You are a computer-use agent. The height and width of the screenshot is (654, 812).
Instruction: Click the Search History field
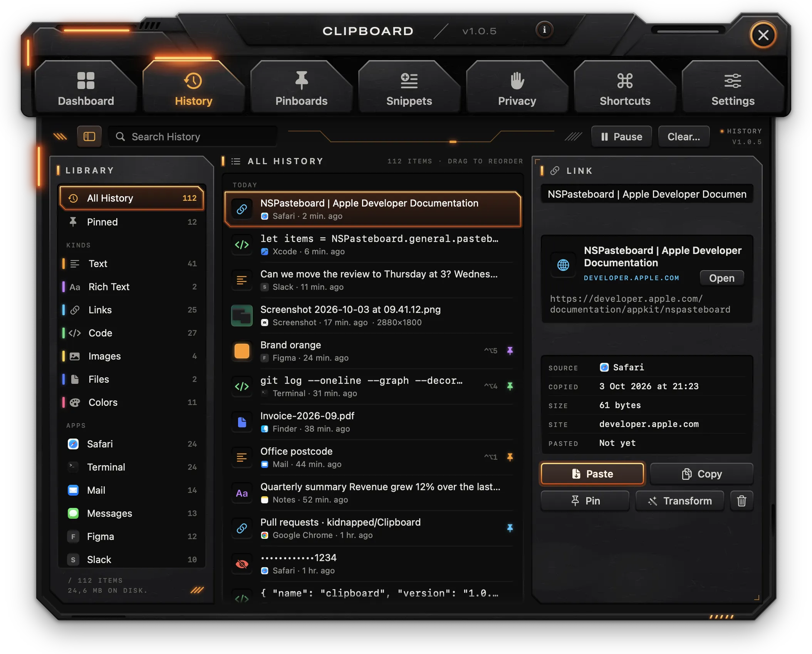pyautogui.click(x=193, y=137)
